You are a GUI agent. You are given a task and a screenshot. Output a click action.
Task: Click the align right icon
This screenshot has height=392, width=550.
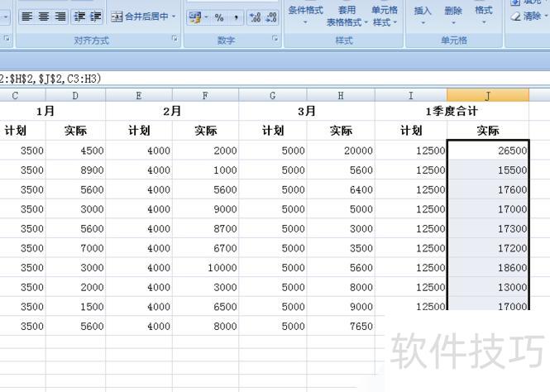[58, 17]
